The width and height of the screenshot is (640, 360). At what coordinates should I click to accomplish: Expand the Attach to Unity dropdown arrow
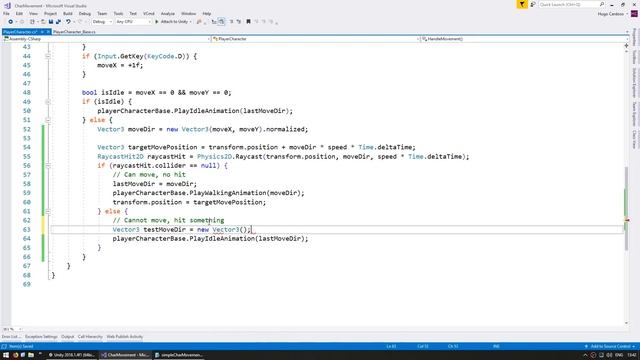pos(191,22)
